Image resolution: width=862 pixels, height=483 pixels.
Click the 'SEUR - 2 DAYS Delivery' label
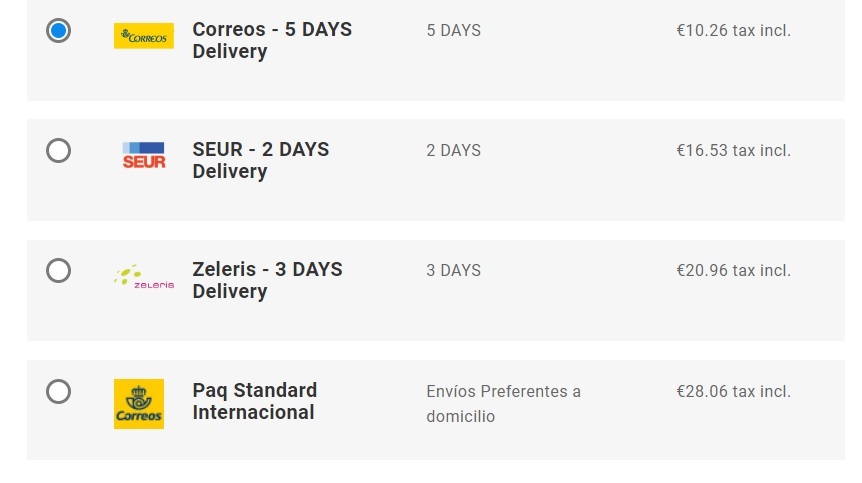(261, 160)
